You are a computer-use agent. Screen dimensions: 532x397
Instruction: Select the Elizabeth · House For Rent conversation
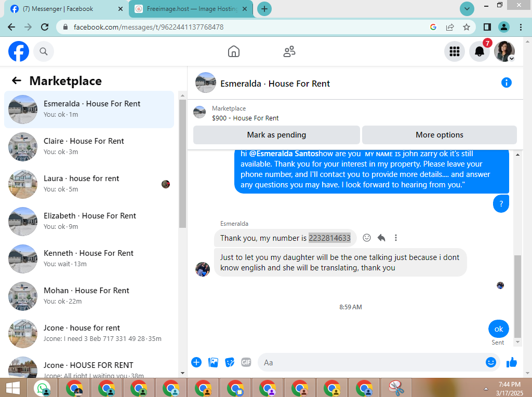(89, 222)
